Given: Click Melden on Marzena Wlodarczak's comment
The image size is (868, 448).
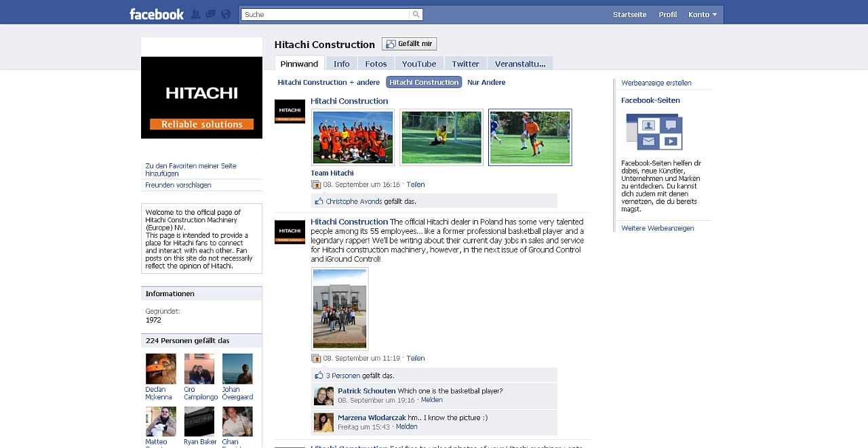Looking at the screenshot, I should pos(407,426).
